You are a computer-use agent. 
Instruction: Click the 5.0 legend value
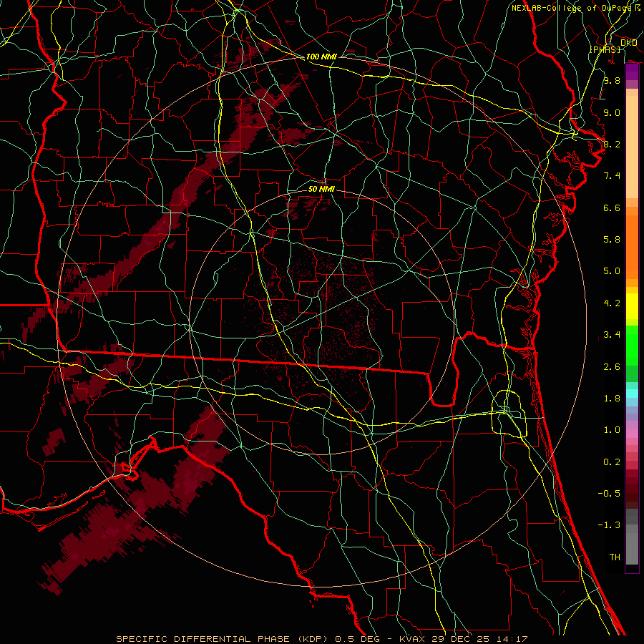[612, 271]
